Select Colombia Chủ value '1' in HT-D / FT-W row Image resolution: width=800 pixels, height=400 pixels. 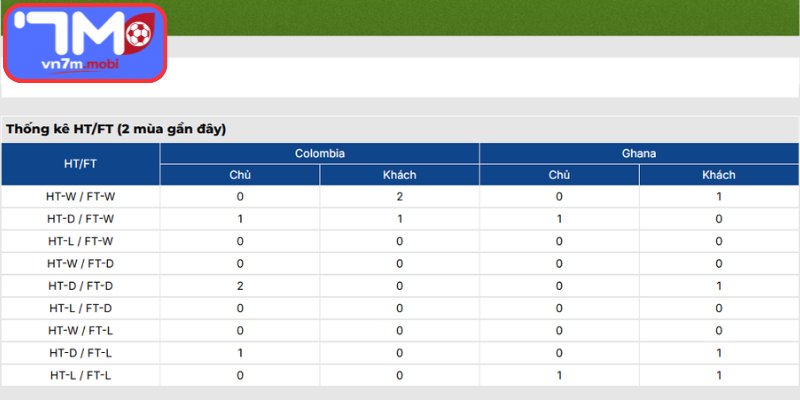coord(240,219)
